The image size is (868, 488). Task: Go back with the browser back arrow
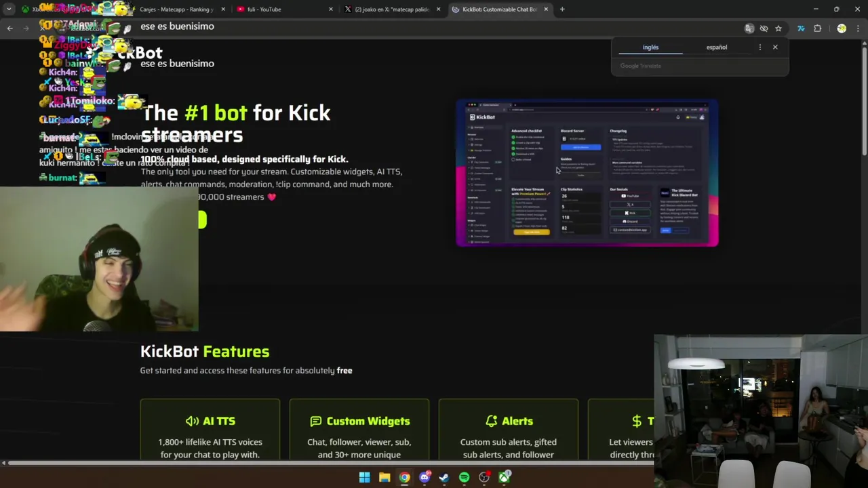coord(9,28)
